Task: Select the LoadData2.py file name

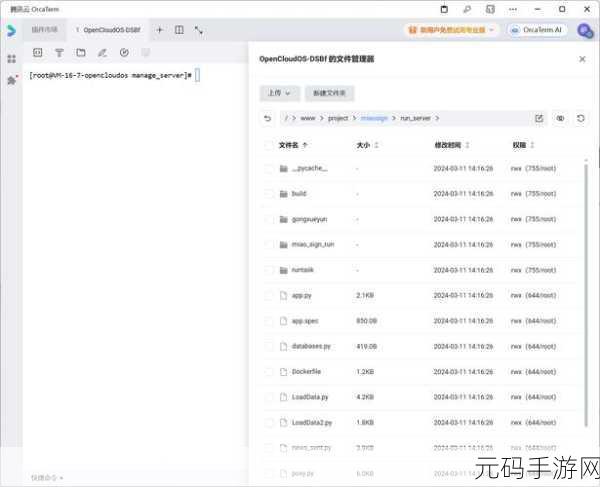Action: [x=311, y=423]
